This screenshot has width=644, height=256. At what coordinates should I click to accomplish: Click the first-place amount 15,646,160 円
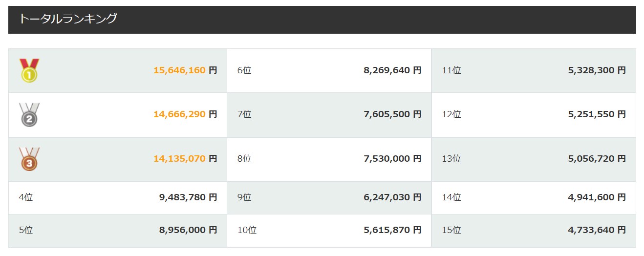point(185,70)
